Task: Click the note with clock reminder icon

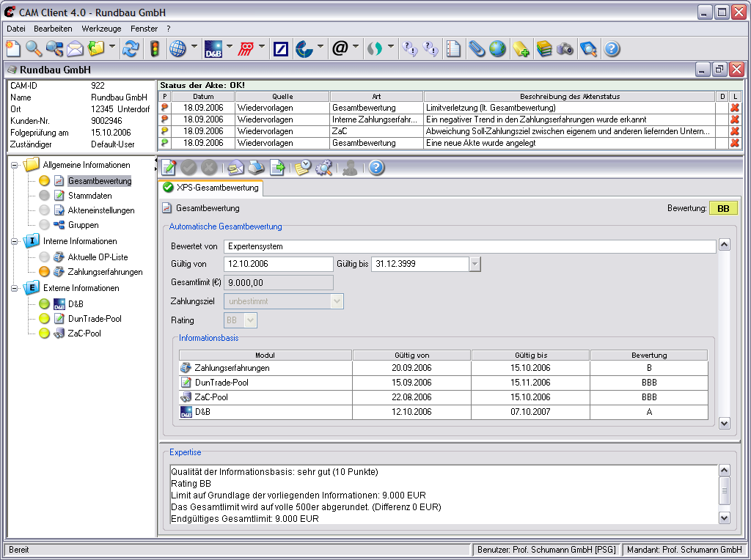Action: point(303,168)
